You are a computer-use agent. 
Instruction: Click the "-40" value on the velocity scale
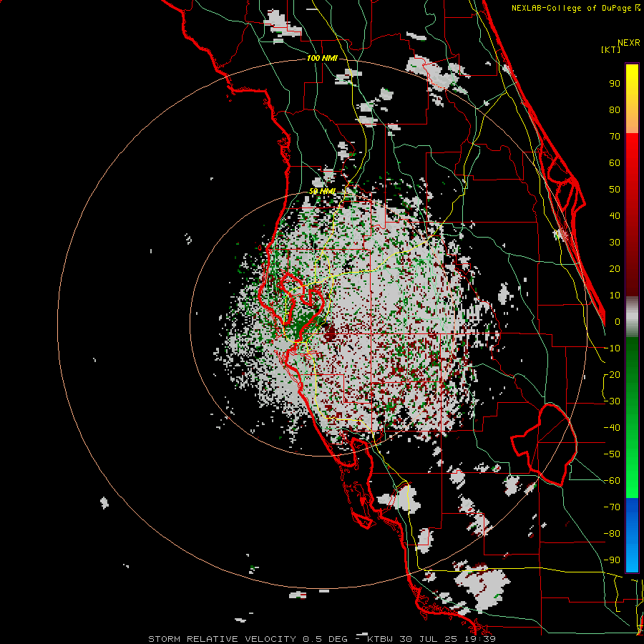click(612, 428)
